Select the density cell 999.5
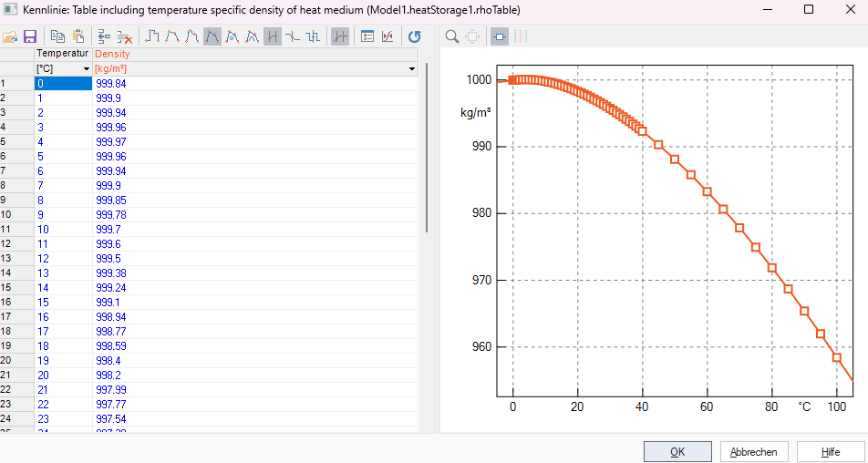This screenshot has height=463, width=868. (255, 258)
